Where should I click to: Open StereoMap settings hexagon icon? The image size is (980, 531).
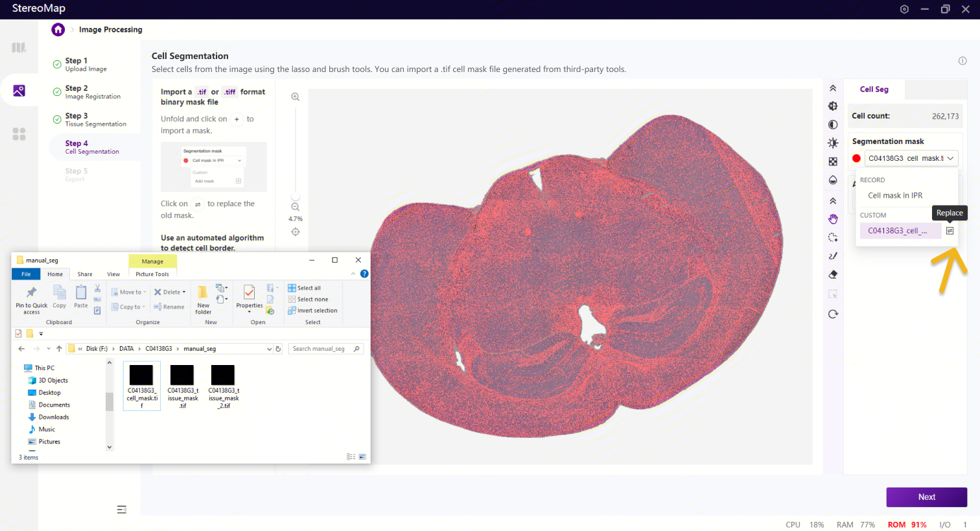[x=904, y=9]
